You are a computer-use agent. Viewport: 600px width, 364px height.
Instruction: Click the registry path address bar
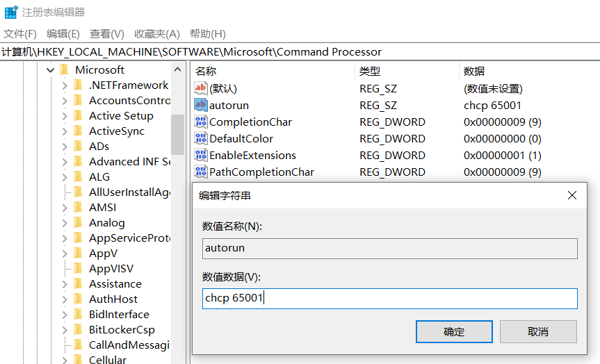pos(300,52)
